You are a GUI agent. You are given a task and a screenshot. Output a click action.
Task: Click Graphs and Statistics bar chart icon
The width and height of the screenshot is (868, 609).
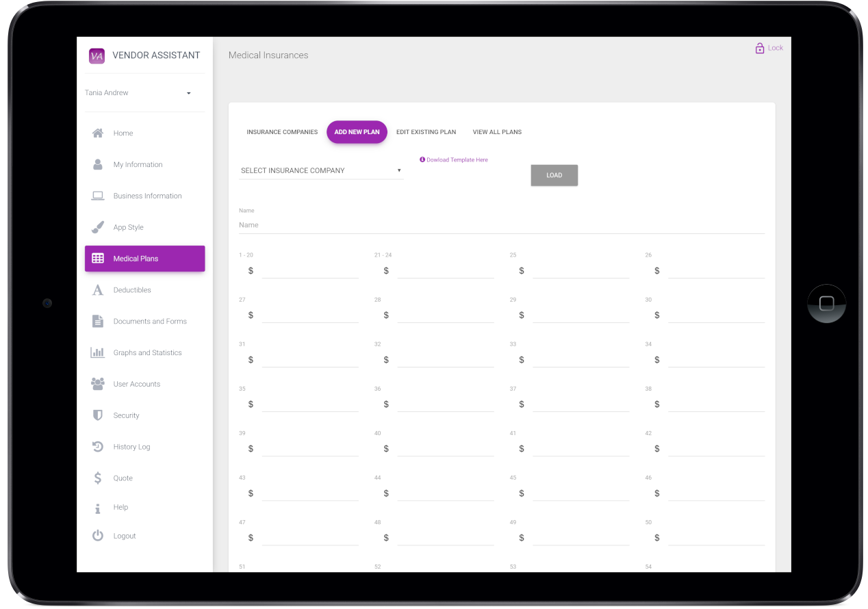(x=98, y=353)
